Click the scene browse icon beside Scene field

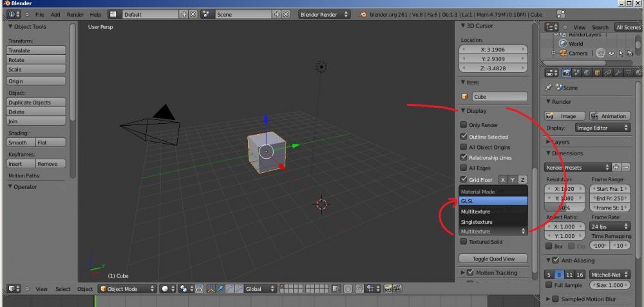click(208, 14)
